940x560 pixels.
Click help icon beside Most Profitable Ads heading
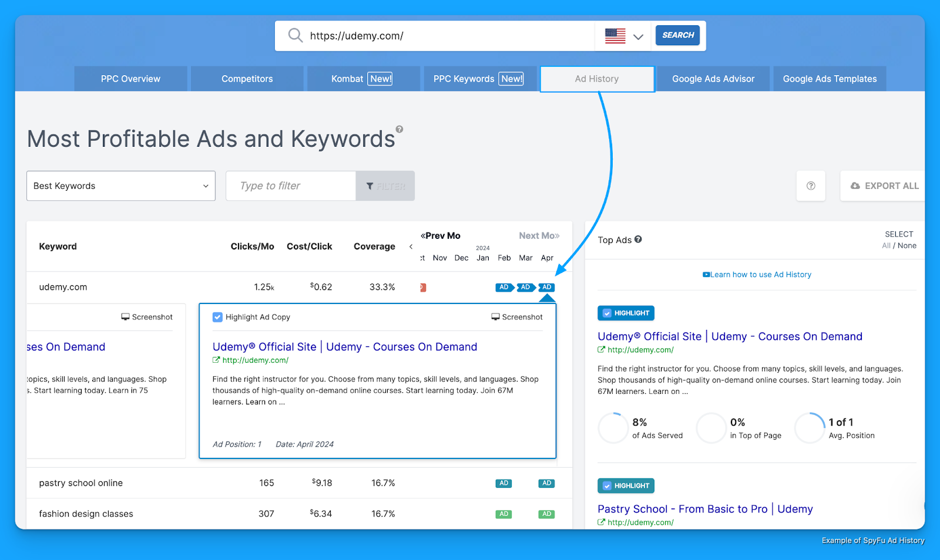tap(399, 129)
